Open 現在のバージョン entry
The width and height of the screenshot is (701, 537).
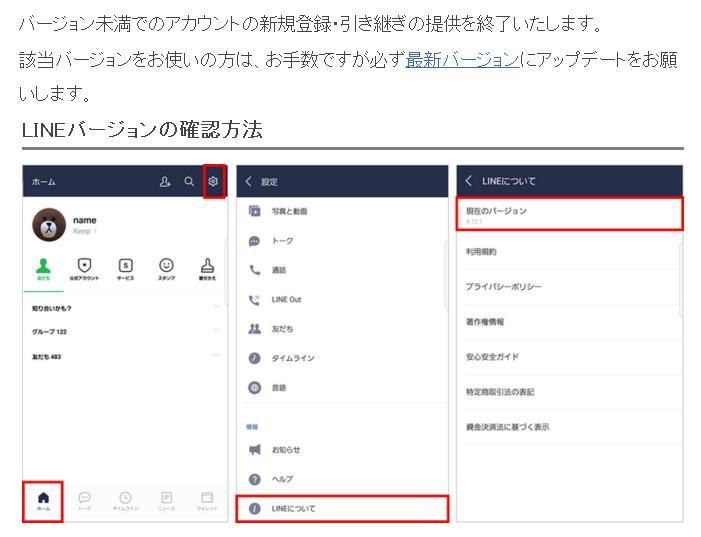569,214
